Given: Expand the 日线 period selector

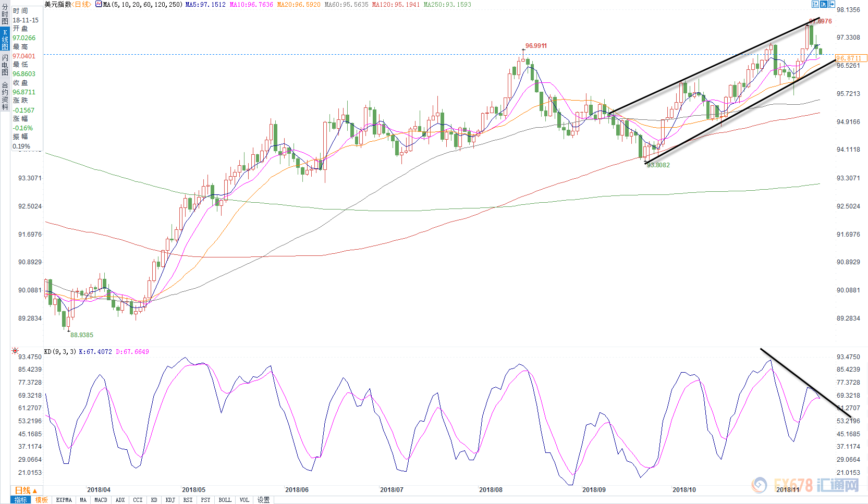Looking at the screenshot, I should pyautogui.click(x=26, y=490).
